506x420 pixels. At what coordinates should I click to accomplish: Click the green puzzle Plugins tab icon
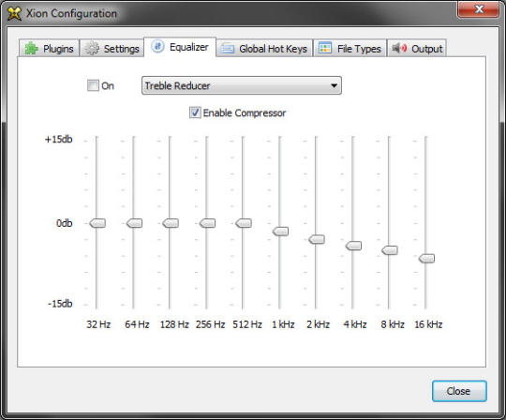pos(31,49)
